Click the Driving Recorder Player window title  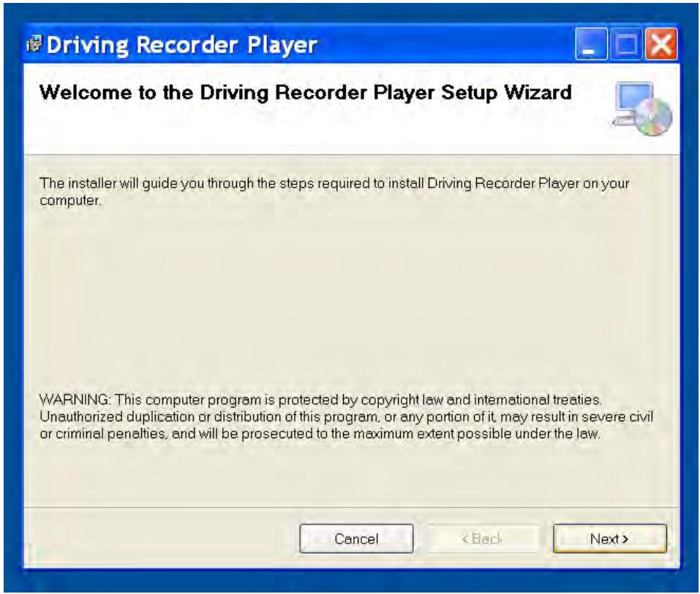tap(181, 45)
